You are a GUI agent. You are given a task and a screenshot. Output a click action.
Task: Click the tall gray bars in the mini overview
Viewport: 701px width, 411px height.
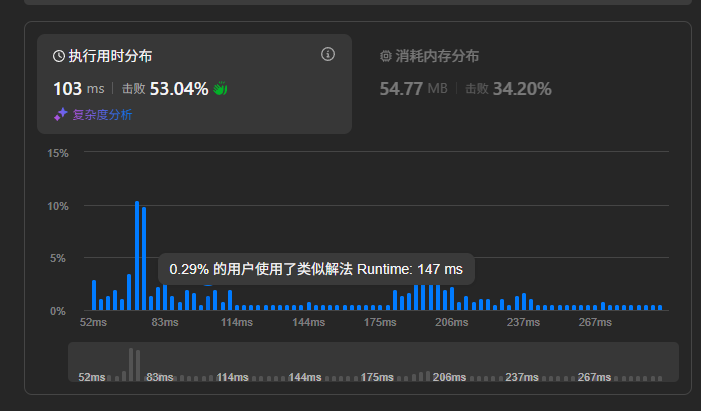point(135,364)
